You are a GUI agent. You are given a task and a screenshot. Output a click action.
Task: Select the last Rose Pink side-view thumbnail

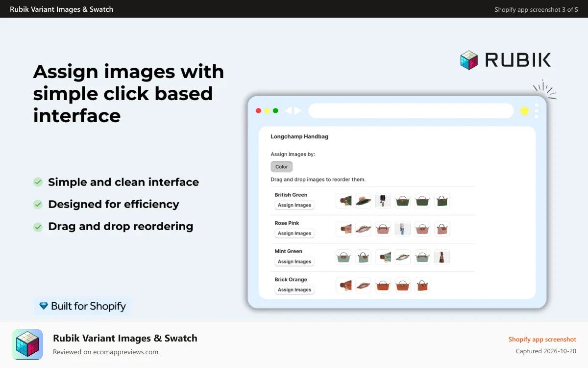[442, 229]
